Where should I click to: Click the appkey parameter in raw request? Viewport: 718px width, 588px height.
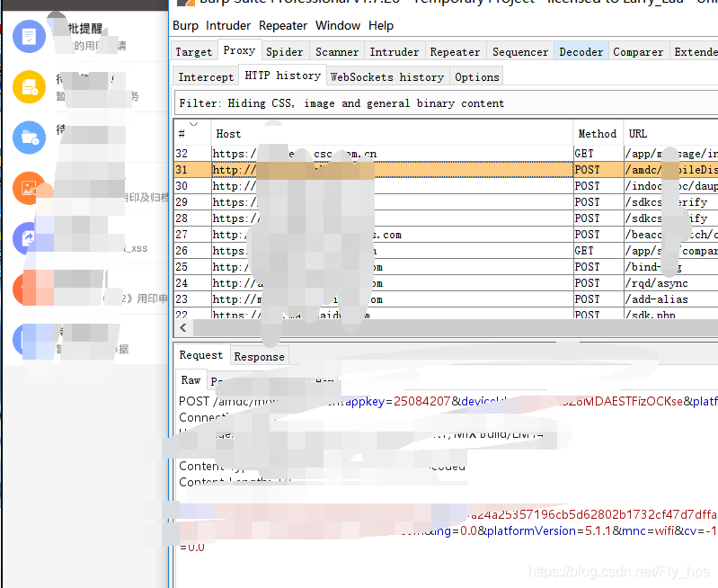pyautogui.click(x=365, y=402)
